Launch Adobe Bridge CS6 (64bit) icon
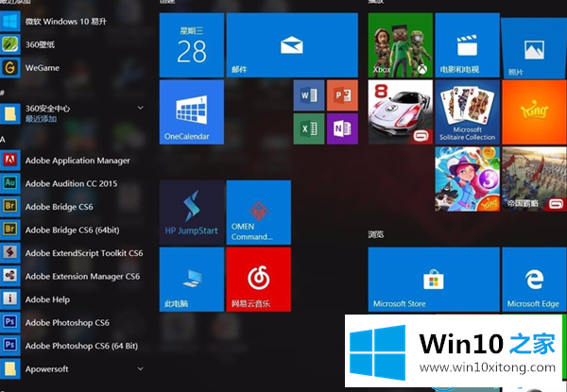The image size is (567, 392). [x=10, y=230]
